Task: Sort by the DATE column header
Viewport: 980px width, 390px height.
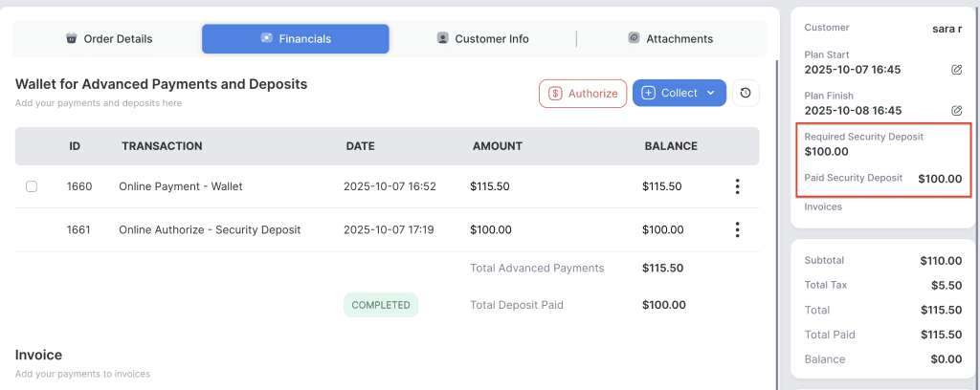Action: (360, 146)
